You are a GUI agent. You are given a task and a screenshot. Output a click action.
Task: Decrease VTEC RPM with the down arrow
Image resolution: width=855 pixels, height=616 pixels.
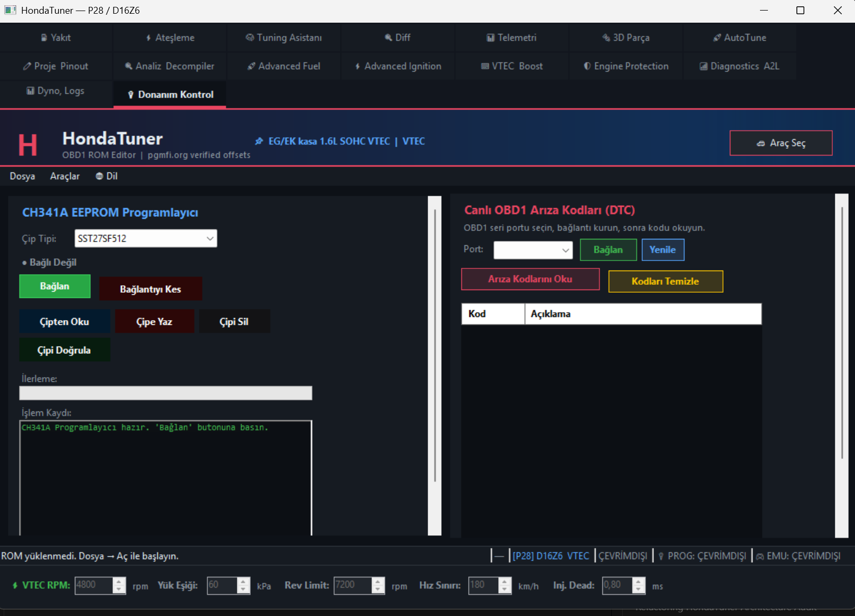(119, 589)
